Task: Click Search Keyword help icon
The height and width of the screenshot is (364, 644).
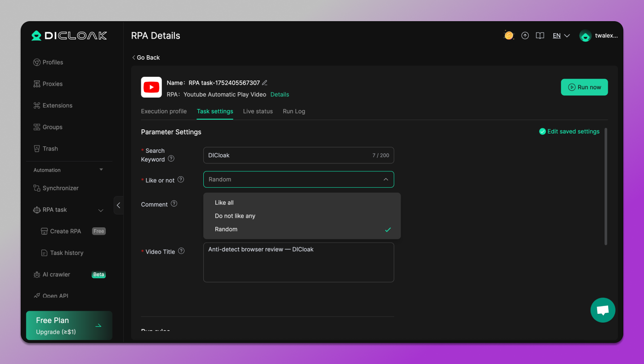Action: click(x=171, y=158)
